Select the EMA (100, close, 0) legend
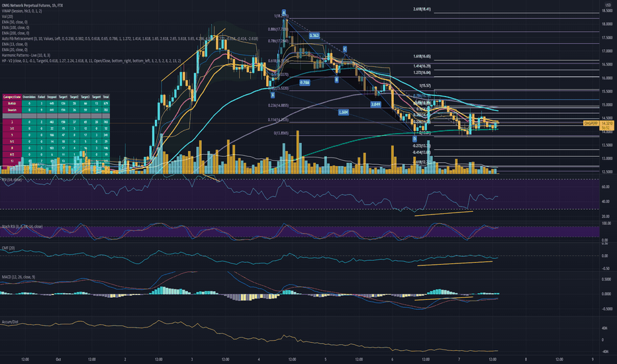 pyautogui.click(x=15, y=28)
